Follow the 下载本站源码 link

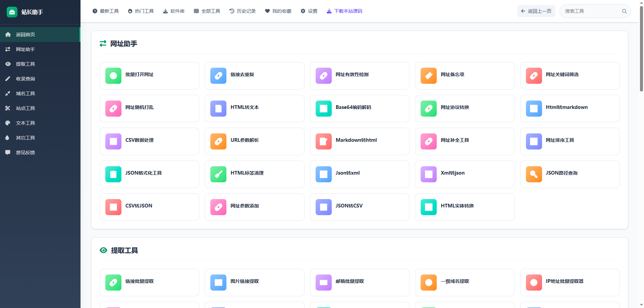click(x=344, y=11)
